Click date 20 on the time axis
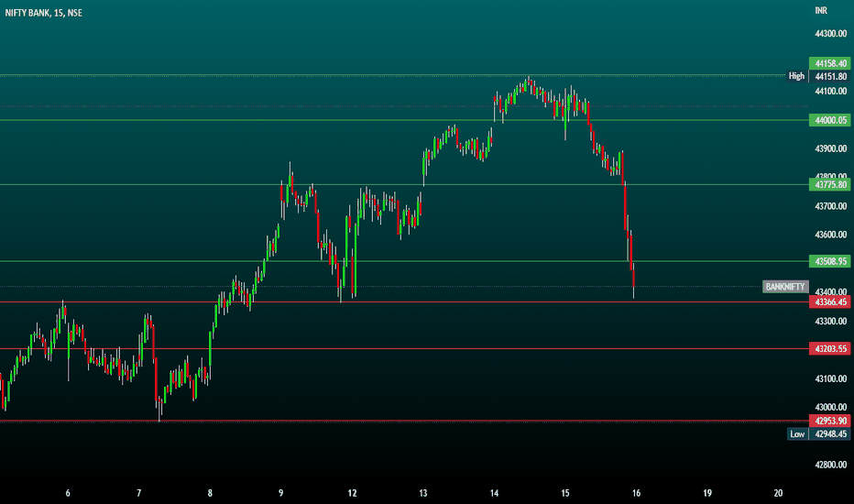854x504 pixels. point(778,493)
